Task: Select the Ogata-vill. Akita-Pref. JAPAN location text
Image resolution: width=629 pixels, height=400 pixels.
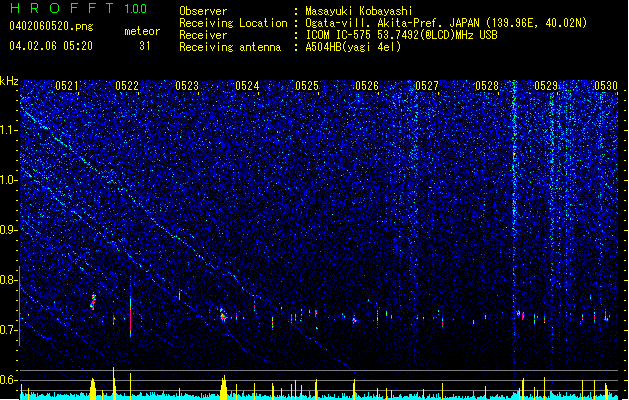Action: (446, 23)
